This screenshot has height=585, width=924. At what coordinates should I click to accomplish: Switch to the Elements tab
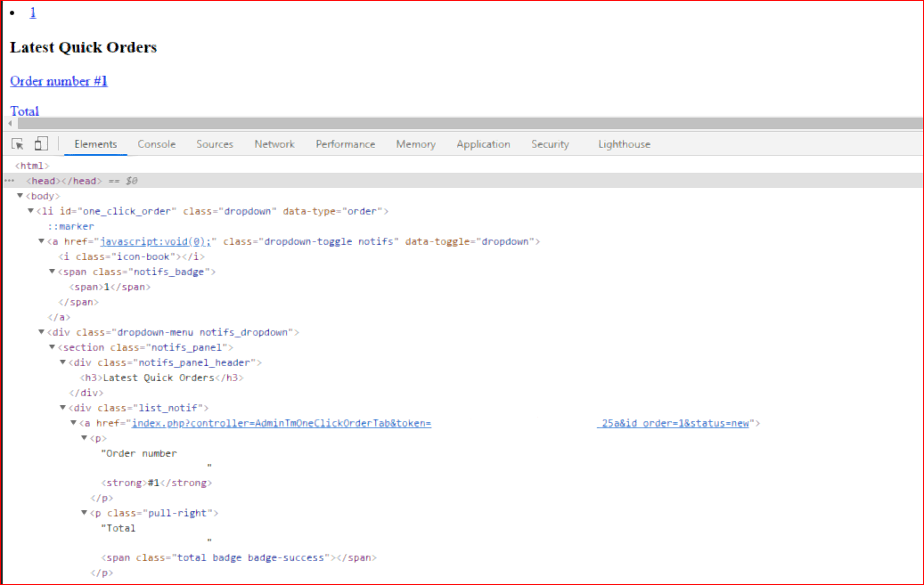[95, 144]
